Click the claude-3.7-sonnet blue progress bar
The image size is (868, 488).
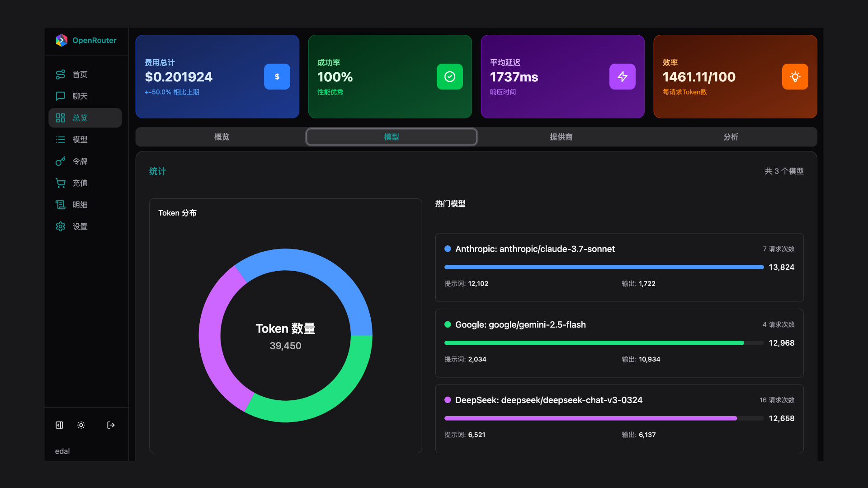click(x=604, y=267)
